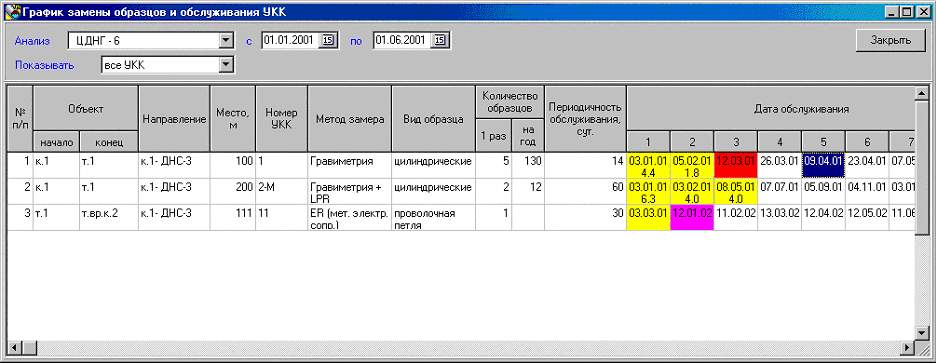Select the 'Гравиметрия + LPR' cell in row 2
This screenshot has width=936, height=363.
pos(350,192)
